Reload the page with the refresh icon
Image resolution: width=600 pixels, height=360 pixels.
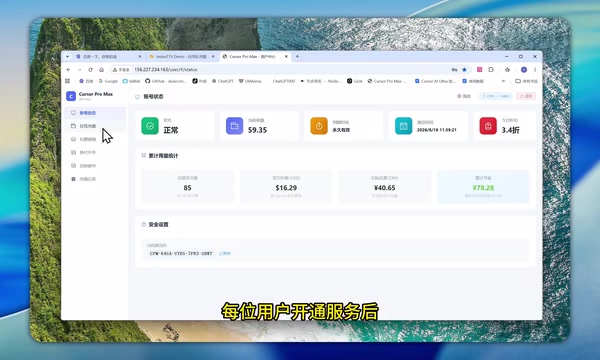coord(90,70)
